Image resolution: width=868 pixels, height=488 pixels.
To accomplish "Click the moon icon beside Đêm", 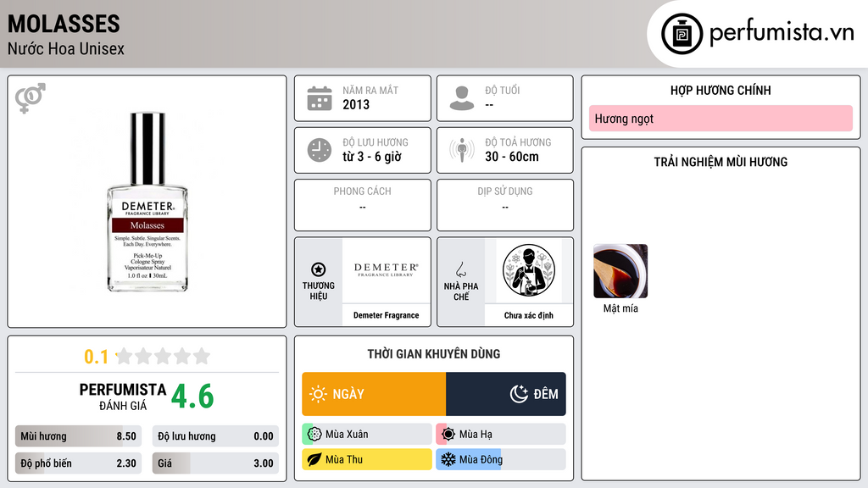I will [x=519, y=394].
